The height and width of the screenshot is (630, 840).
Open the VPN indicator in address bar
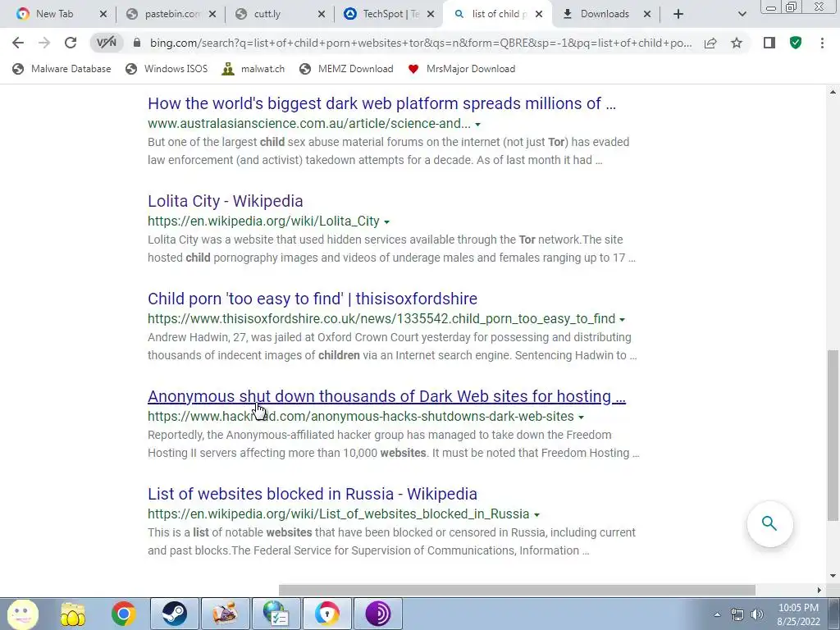(x=106, y=43)
